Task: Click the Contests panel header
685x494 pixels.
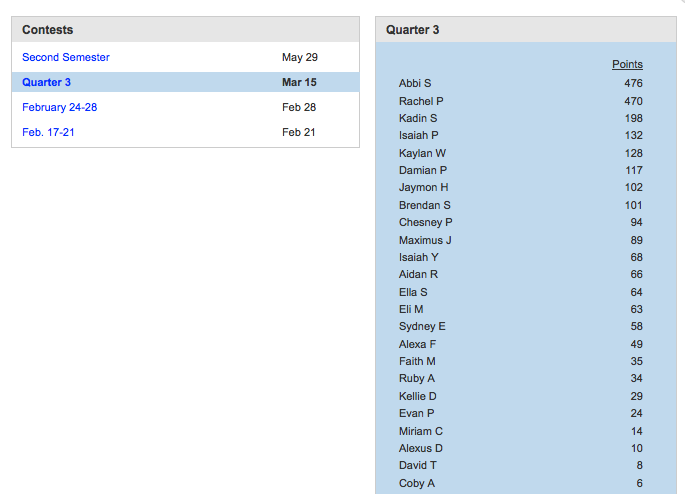Action: [48, 30]
